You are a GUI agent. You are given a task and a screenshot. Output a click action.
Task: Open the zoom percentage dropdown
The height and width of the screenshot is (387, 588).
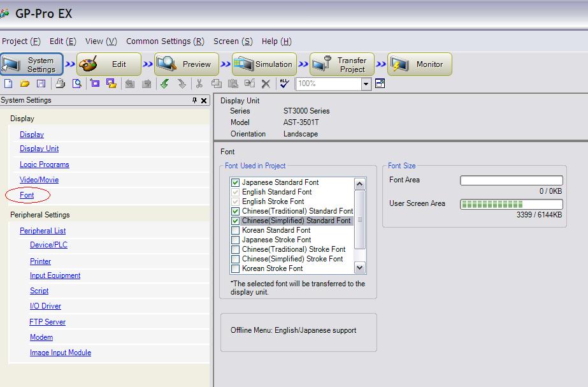tap(366, 84)
